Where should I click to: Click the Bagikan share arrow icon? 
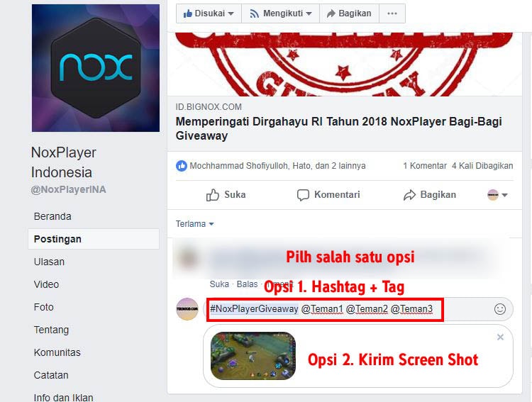[409, 195]
